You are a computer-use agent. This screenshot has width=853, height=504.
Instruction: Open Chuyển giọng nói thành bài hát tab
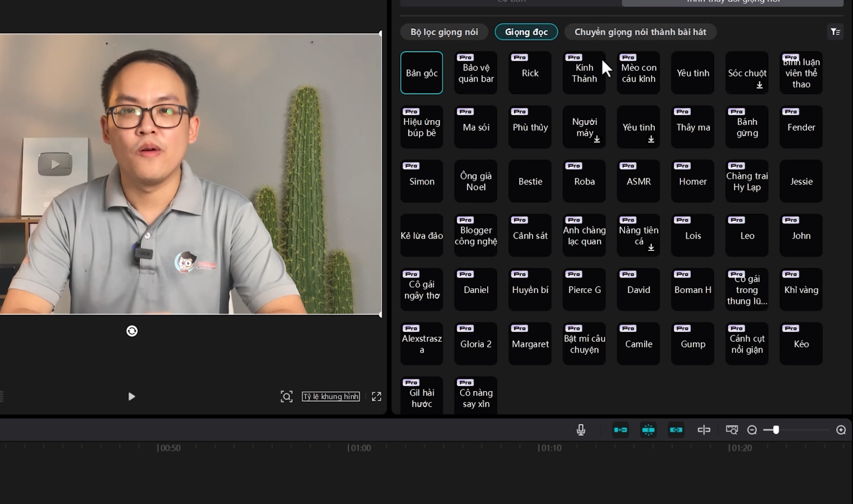(x=640, y=32)
